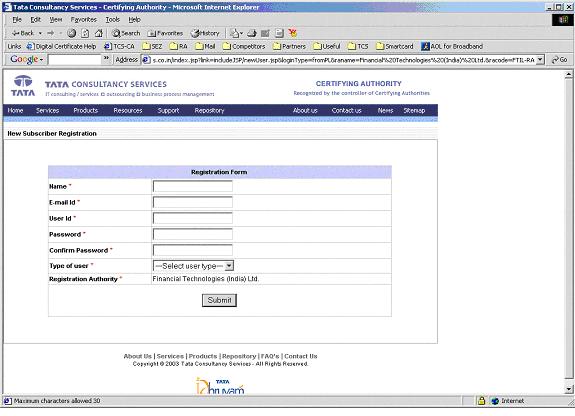The image size is (575, 416).
Task: Click the Edit page toolbar icon
Action: (x=265, y=33)
